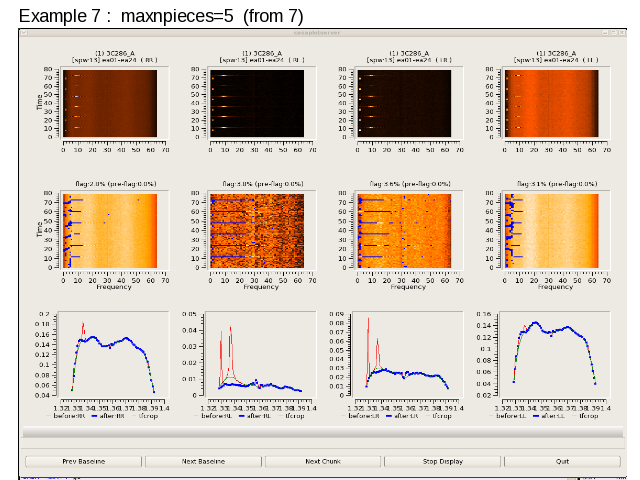The height and width of the screenshot is (480, 640).
Task: Click the window menu icon in title bar
Action: (x=24, y=33)
